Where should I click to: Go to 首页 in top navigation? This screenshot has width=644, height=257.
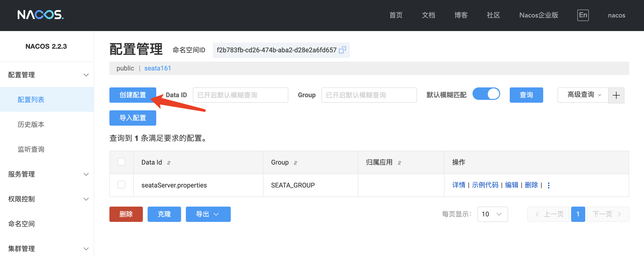(396, 15)
